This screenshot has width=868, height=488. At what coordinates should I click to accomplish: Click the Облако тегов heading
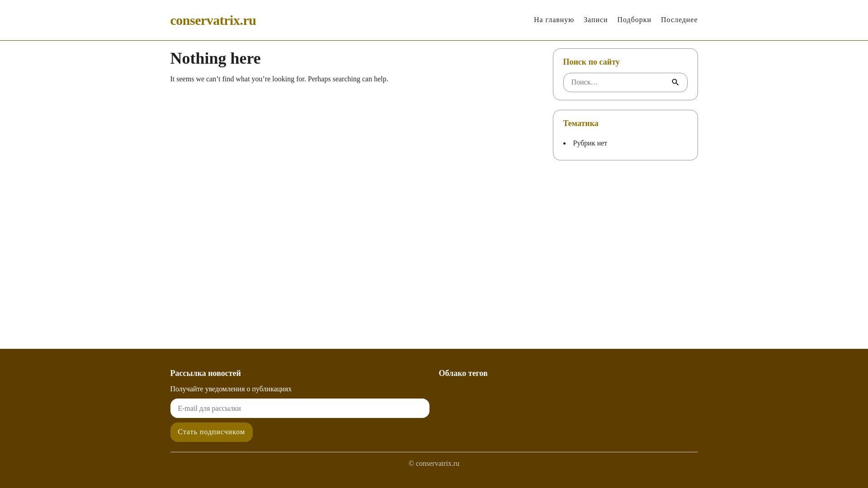click(463, 373)
